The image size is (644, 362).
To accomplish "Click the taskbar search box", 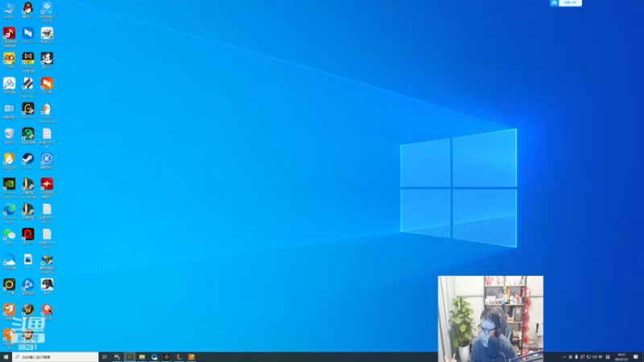I will pyautogui.click(x=56, y=357).
